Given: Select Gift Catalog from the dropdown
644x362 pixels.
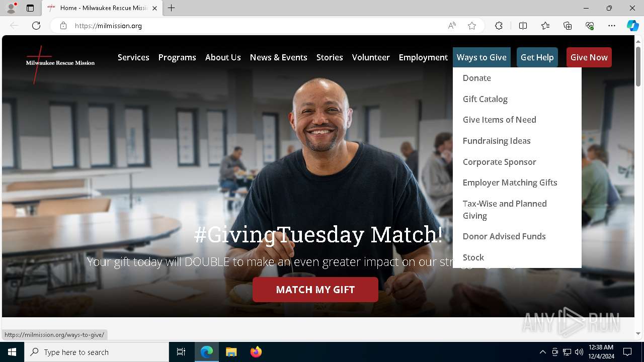Looking at the screenshot, I should tap(485, 99).
